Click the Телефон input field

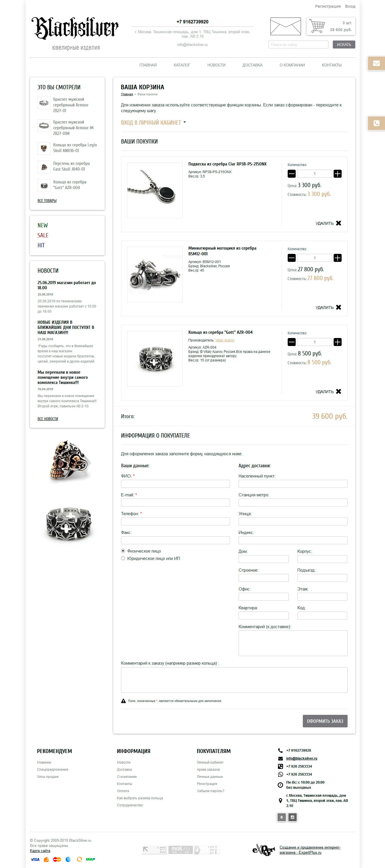click(x=175, y=522)
